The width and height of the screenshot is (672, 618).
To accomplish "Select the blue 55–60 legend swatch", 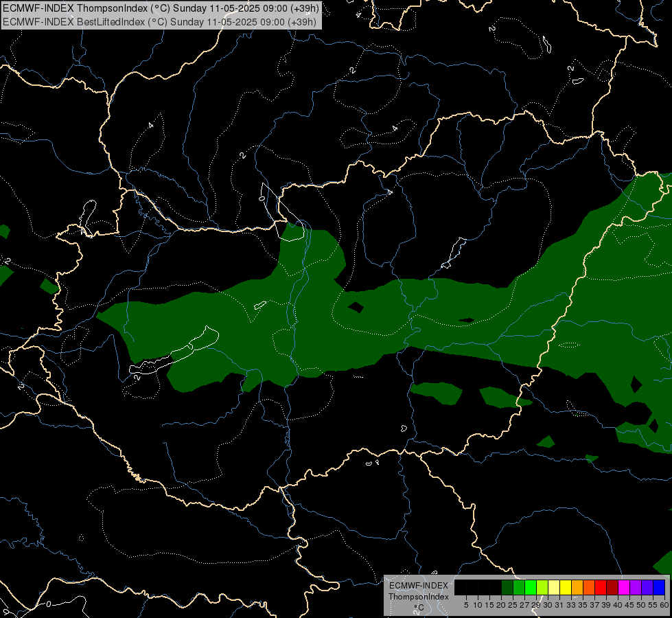I will tap(659, 587).
